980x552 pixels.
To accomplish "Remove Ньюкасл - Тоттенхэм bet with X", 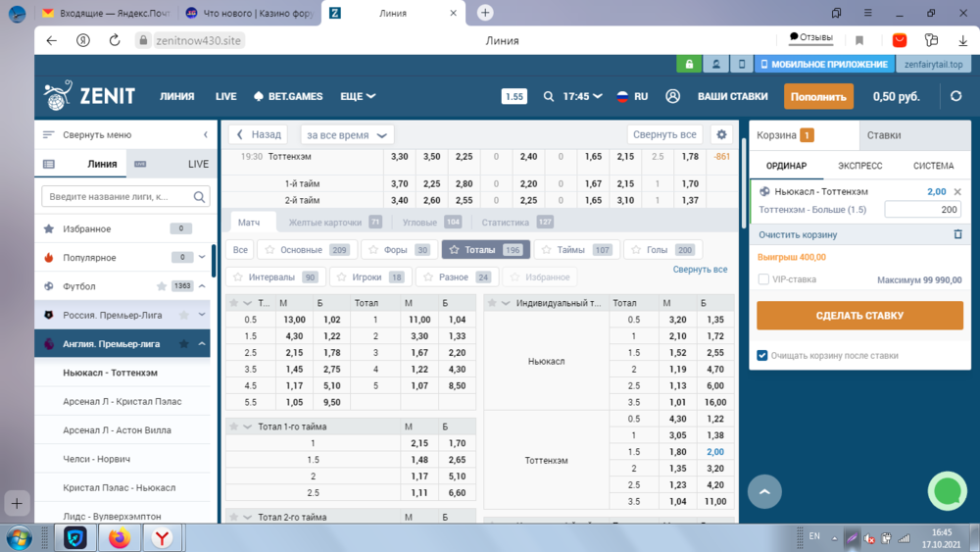I will pos(957,192).
